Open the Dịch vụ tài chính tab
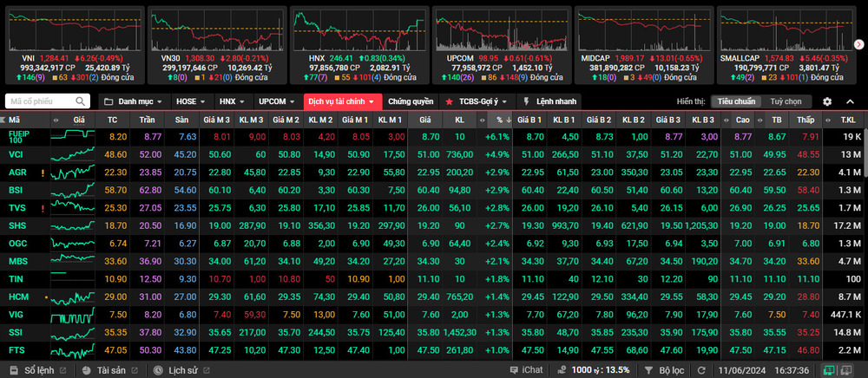Screen dimensions: 868x378 [x=341, y=101]
